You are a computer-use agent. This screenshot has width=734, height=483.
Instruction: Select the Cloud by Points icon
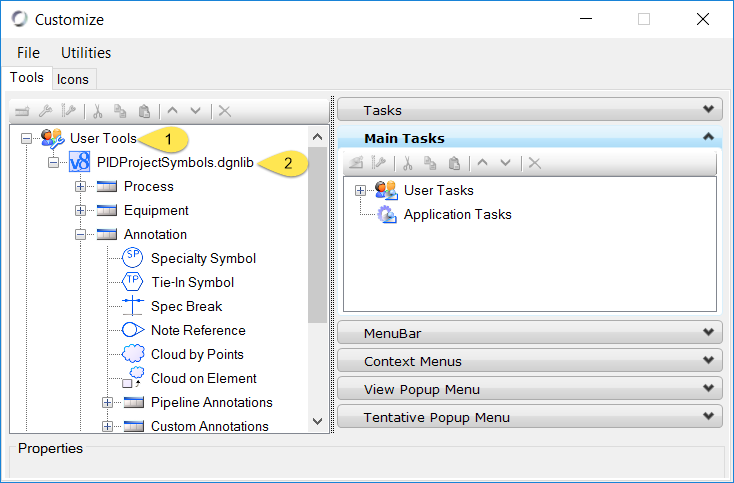133,354
